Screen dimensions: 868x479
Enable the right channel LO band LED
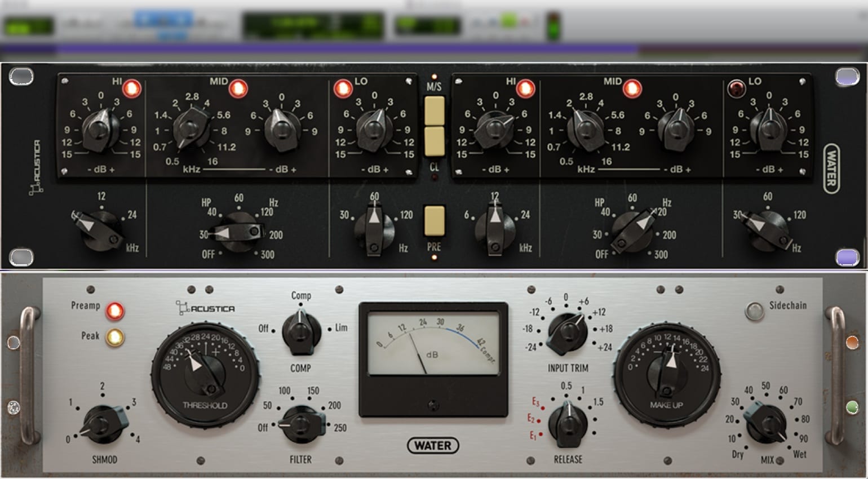736,88
